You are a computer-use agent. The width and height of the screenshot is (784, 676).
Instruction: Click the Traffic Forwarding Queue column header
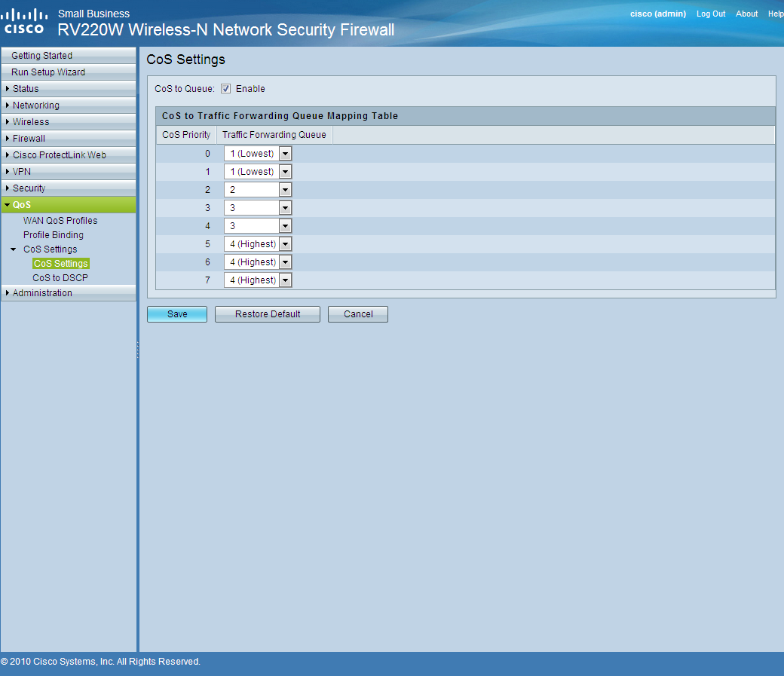[x=274, y=134]
